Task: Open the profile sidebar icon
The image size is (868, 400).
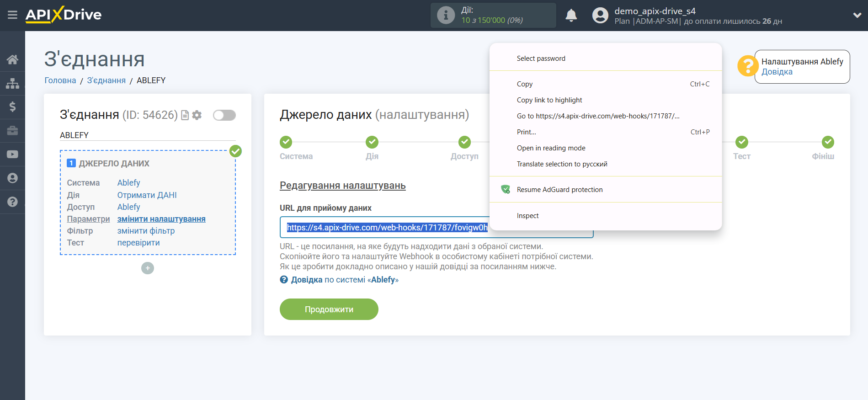Action: tap(12, 178)
